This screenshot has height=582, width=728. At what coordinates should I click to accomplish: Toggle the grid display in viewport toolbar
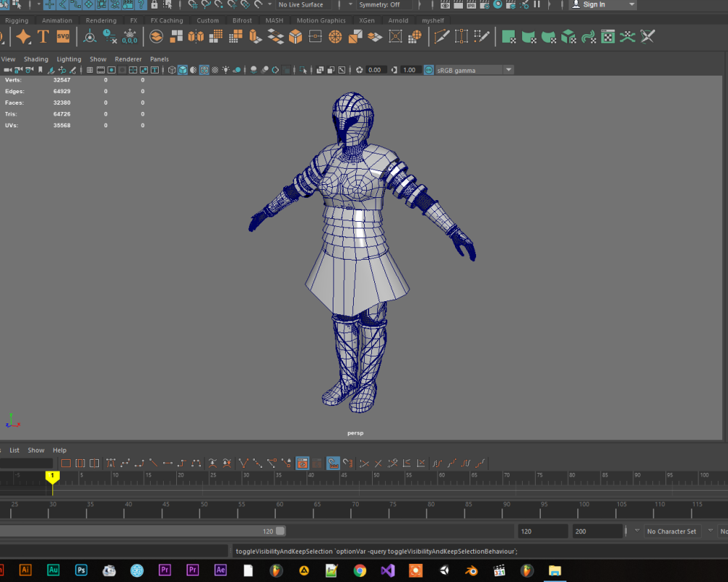click(x=89, y=70)
